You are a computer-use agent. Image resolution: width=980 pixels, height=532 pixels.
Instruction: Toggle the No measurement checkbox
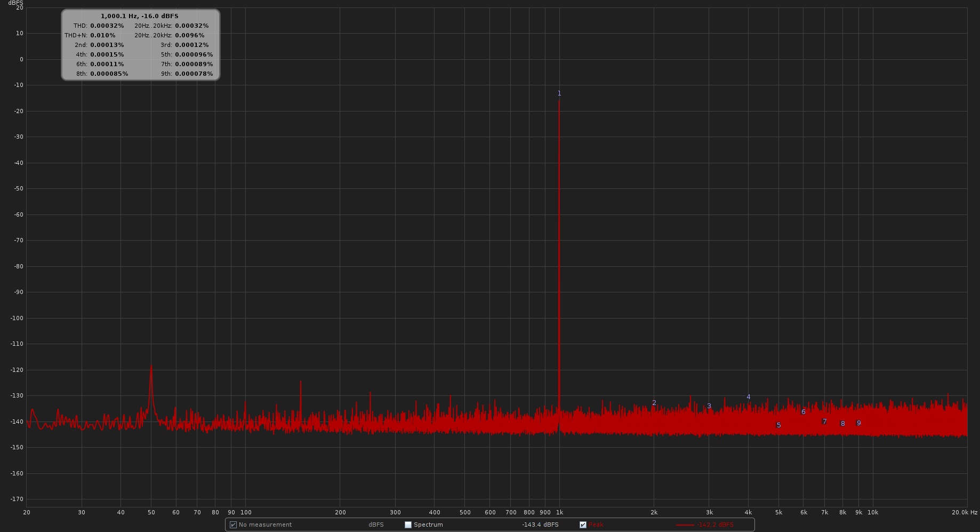pos(233,525)
